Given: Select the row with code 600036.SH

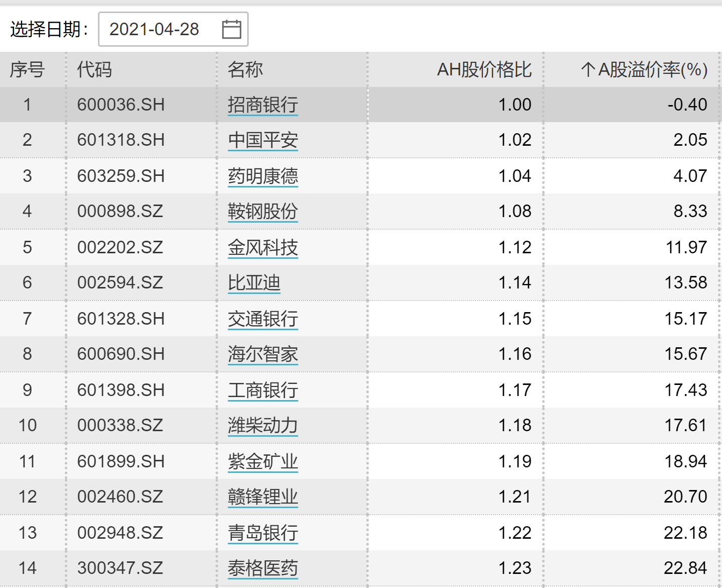Looking at the screenshot, I should (121, 105).
